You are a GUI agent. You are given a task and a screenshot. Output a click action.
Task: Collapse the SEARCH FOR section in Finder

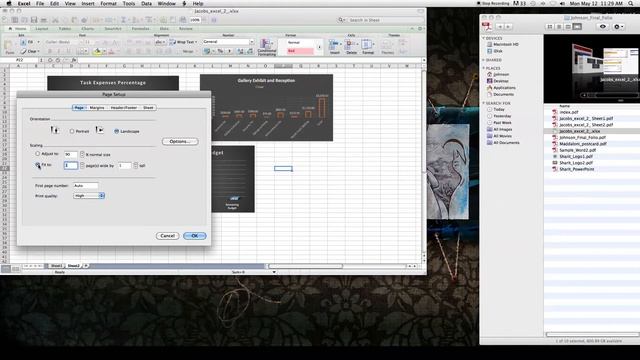pos(484,103)
